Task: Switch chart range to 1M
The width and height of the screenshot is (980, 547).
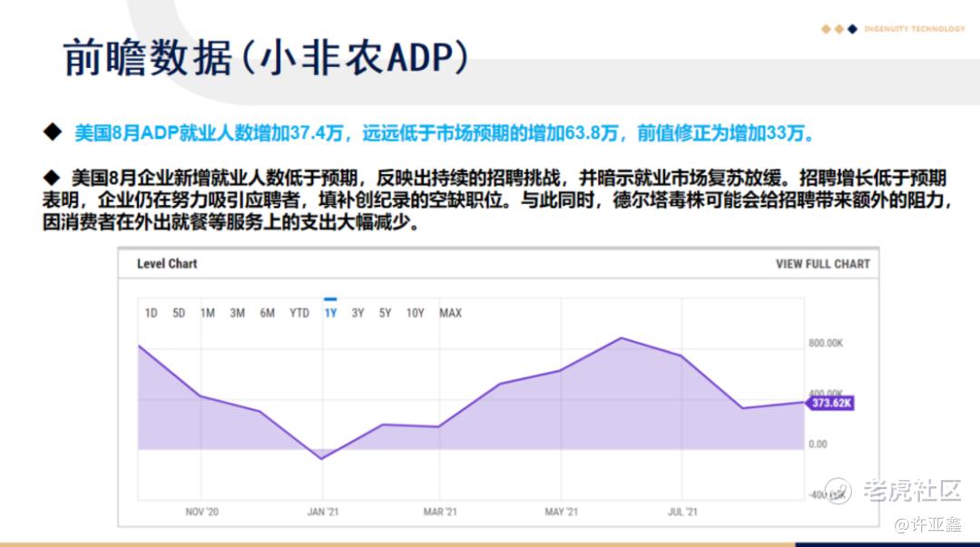Action: click(208, 313)
